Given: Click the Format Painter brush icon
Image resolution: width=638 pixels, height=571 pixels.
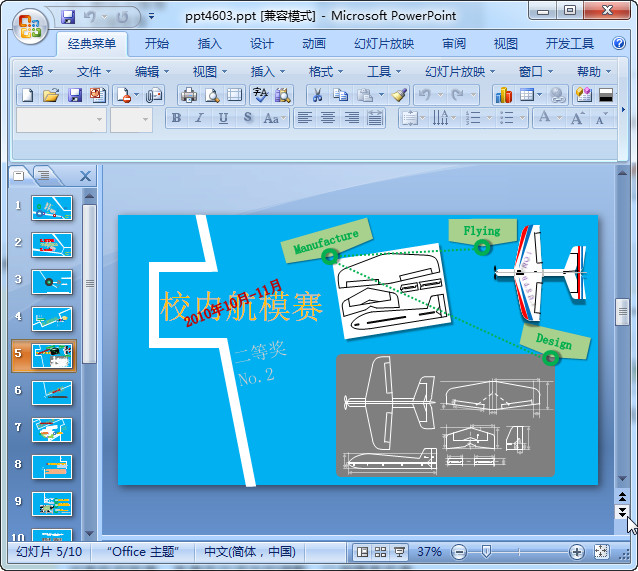Looking at the screenshot, I should (x=400, y=95).
